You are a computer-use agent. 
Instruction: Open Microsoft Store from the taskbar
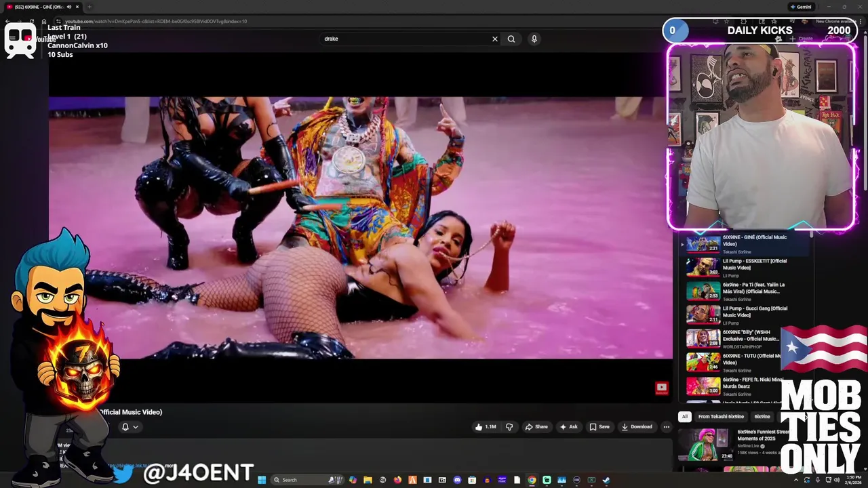pos(472,480)
